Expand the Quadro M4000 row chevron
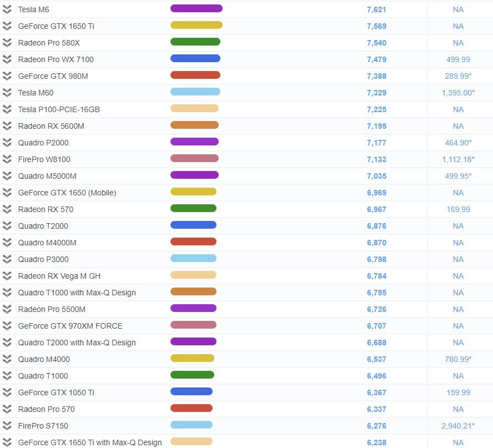 tap(7, 359)
